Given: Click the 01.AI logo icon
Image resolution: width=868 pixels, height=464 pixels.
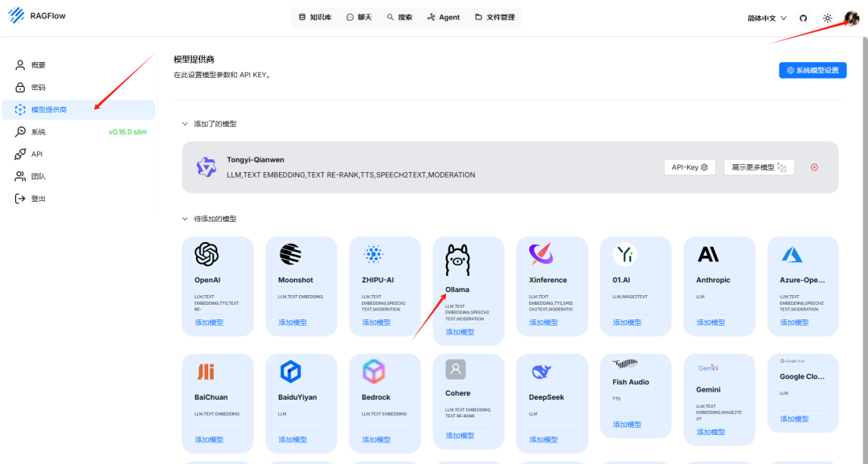Looking at the screenshot, I should coord(624,254).
